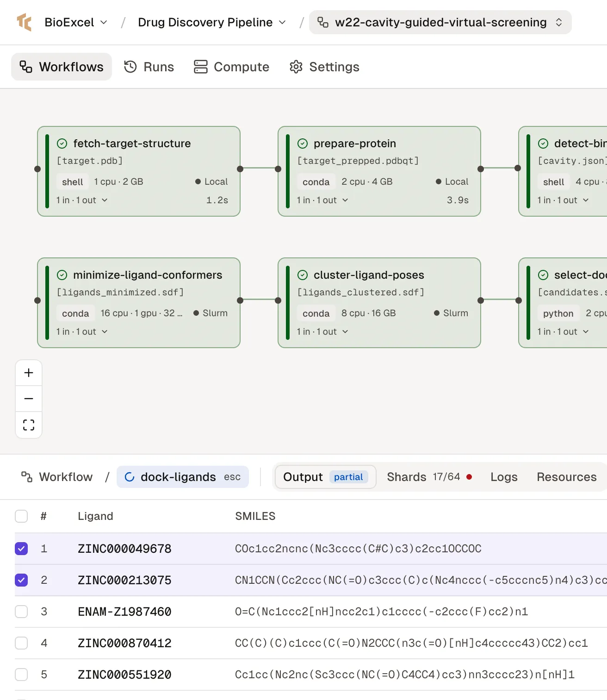The image size is (607, 700).
Task: Click status check icon on minimize-ligand-conformers node
Action: pos(62,275)
